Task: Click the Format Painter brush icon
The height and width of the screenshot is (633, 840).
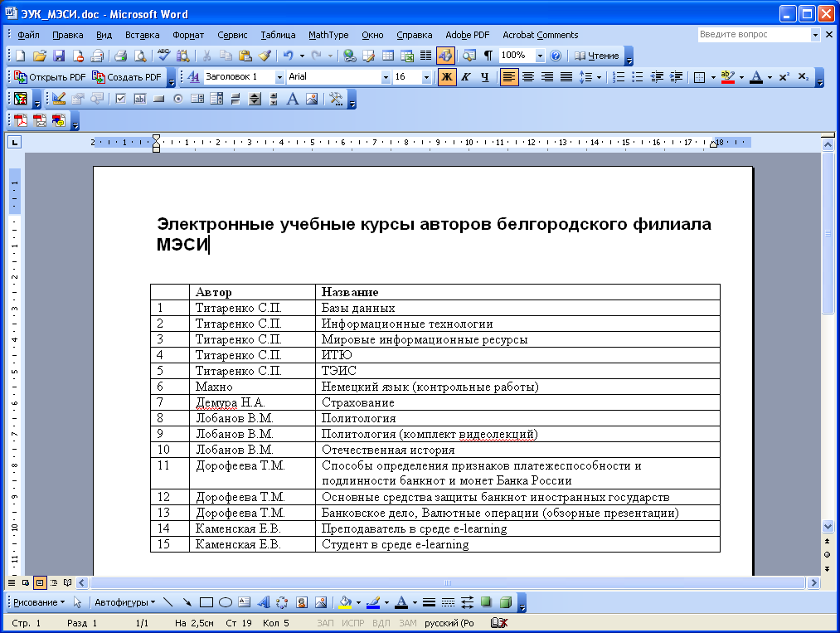Action: pyautogui.click(x=264, y=56)
